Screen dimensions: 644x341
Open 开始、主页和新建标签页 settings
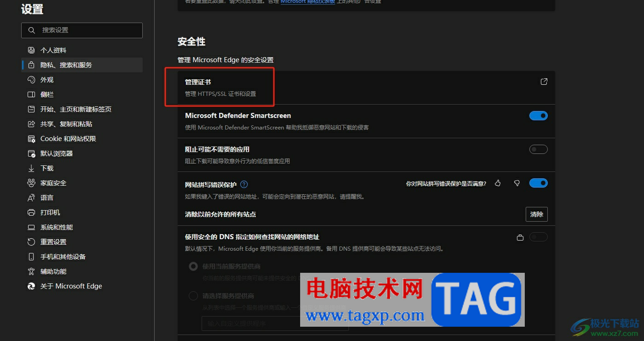point(82,109)
